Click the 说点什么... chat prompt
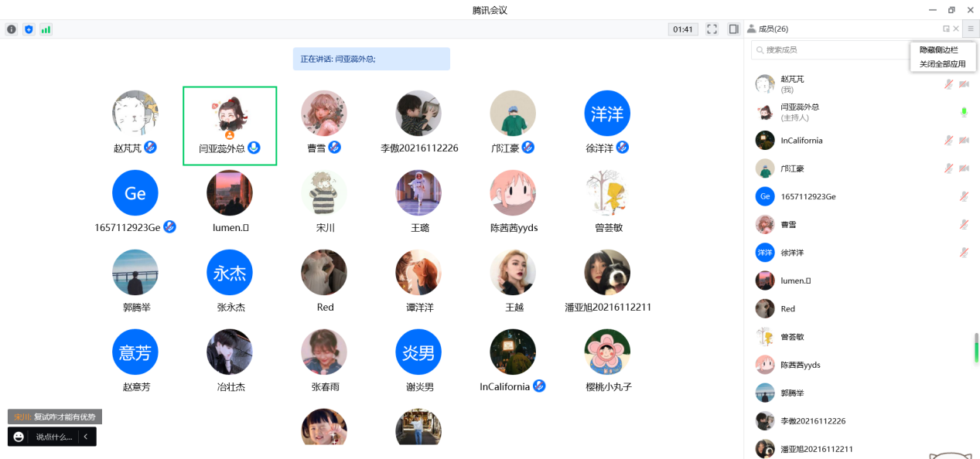Screen dimensions: 980x459 [x=53, y=437]
